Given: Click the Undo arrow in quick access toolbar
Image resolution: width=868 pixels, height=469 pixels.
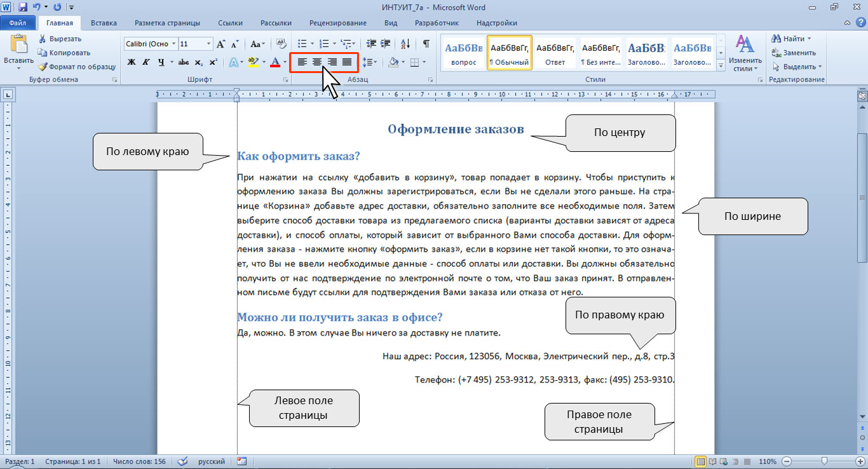Looking at the screenshot, I should tap(36, 7).
